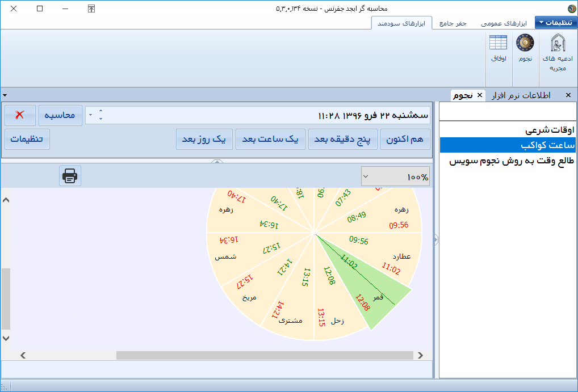The height and width of the screenshot is (392, 578).
Task: Click the vertical scrollbar thumb
Action: (6, 299)
